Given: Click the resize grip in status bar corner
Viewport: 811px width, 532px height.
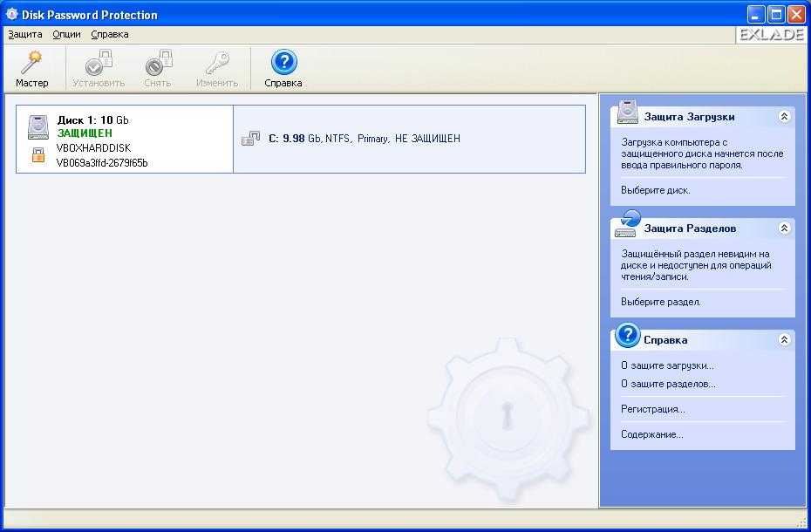Looking at the screenshot, I should [x=801, y=524].
